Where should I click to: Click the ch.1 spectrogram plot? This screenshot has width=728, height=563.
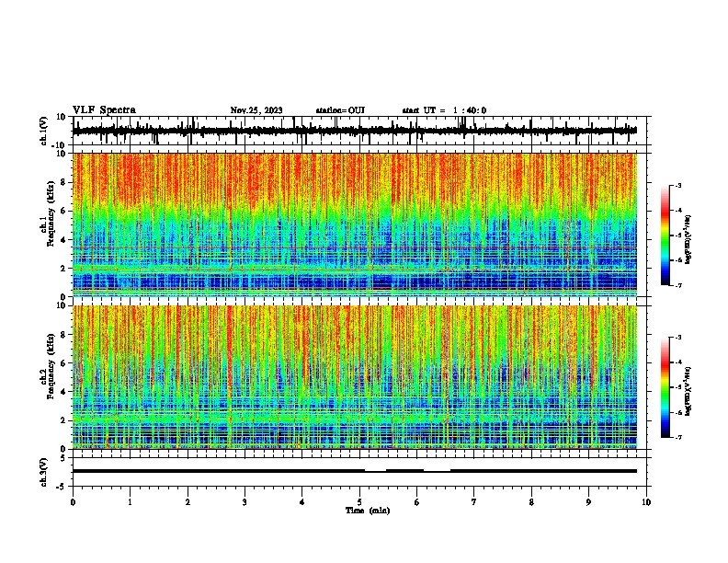(x=355, y=224)
